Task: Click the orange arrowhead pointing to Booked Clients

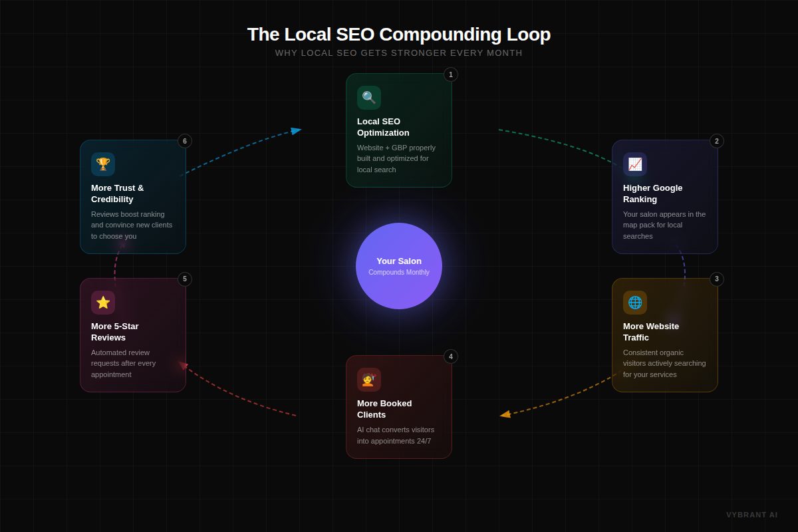Action: [x=505, y=414]
